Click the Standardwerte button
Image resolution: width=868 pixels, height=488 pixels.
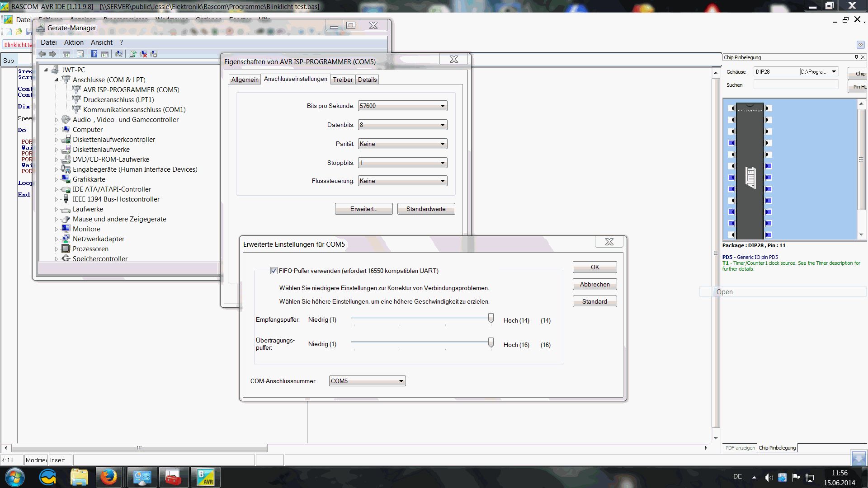click(426, 209)
